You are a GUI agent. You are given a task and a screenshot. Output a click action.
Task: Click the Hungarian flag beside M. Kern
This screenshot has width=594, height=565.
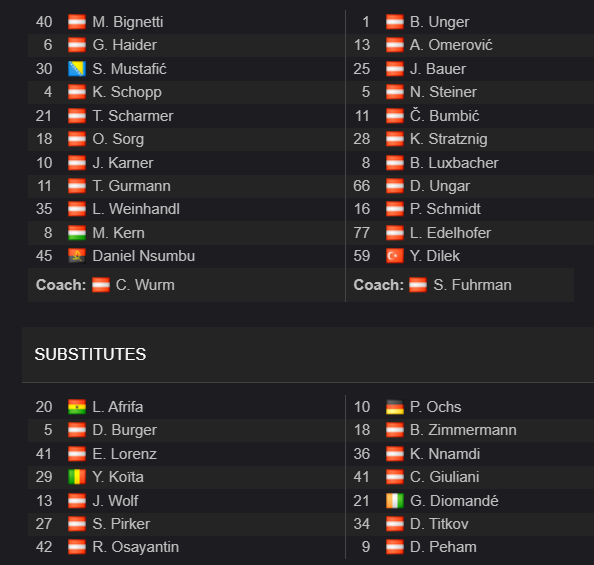[x=77, y=233]
